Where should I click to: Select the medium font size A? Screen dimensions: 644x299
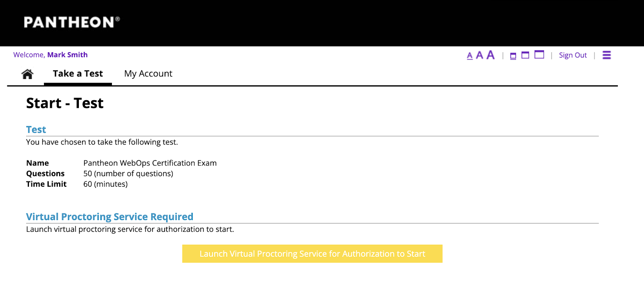click(479, 56)
